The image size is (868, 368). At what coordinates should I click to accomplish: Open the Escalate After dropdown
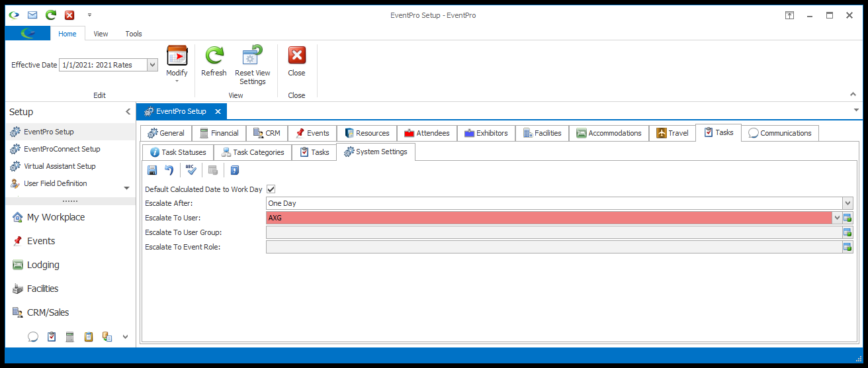(x=847, y=203)
